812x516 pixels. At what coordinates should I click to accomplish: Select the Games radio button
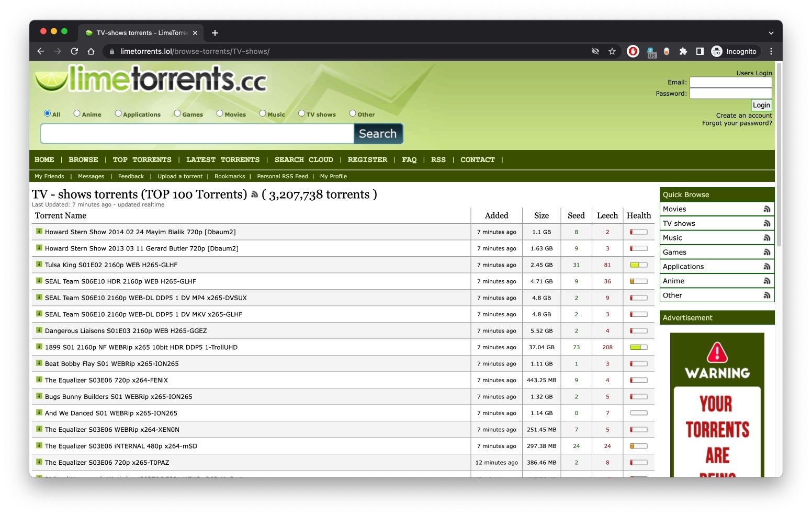(x=177, y=113)
